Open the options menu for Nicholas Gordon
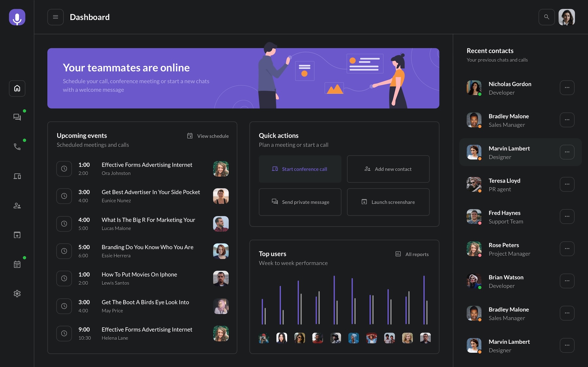This screenshot has width=588, height=367. point(567,88)
